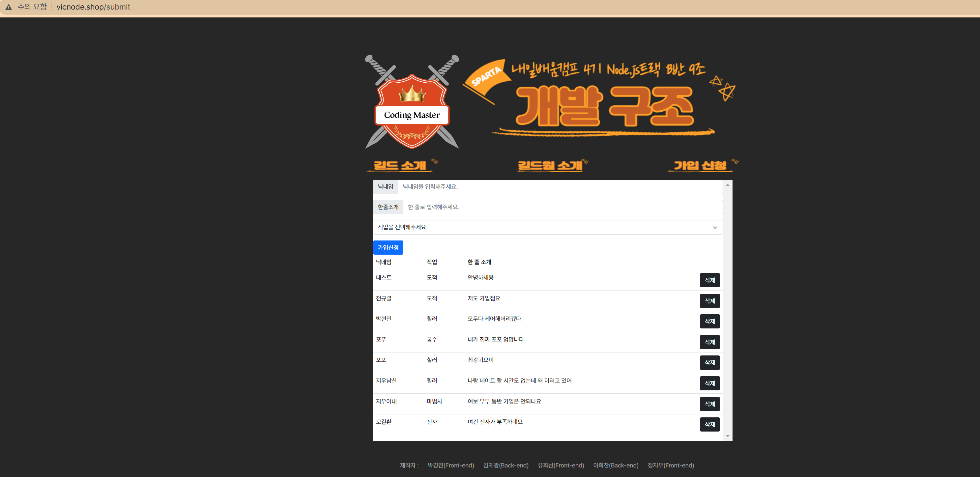The height and width of the screenshot is (477, 980).
Task: Delete the 지우아내 member row
Action: [709, 404]
